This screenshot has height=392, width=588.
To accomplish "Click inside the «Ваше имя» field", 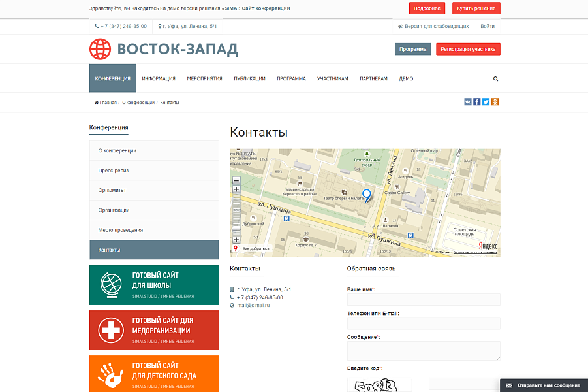I will (x=423, y=299).
